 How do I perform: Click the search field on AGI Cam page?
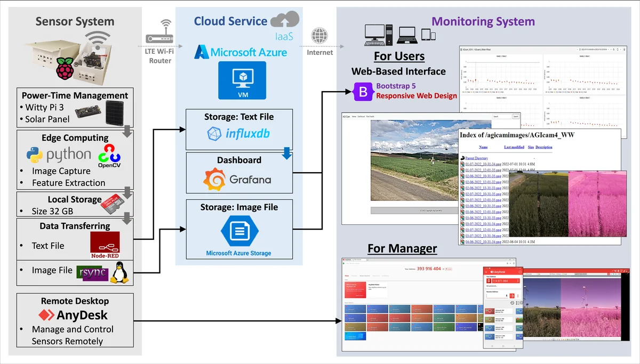(x=501, y=116)
